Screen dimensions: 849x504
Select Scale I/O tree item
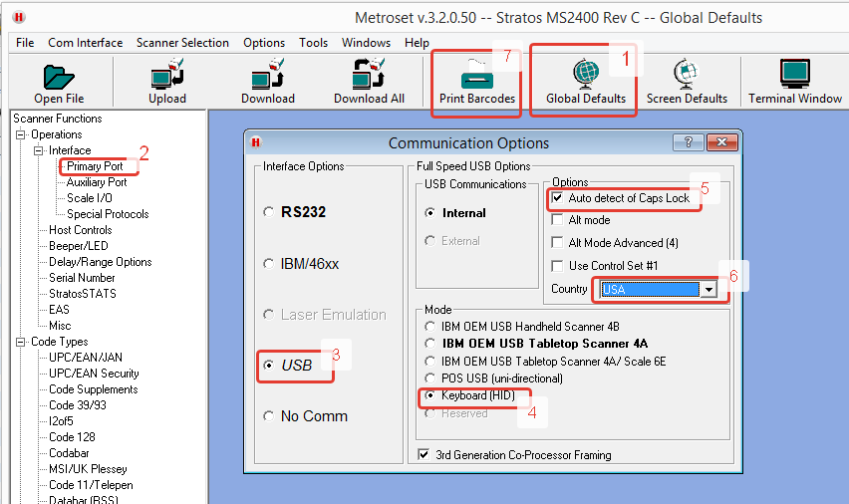[90, 198]
